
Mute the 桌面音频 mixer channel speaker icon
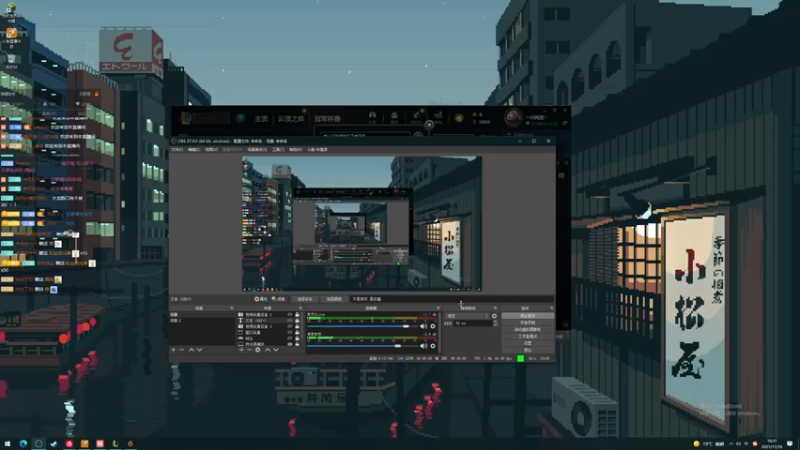423,346
